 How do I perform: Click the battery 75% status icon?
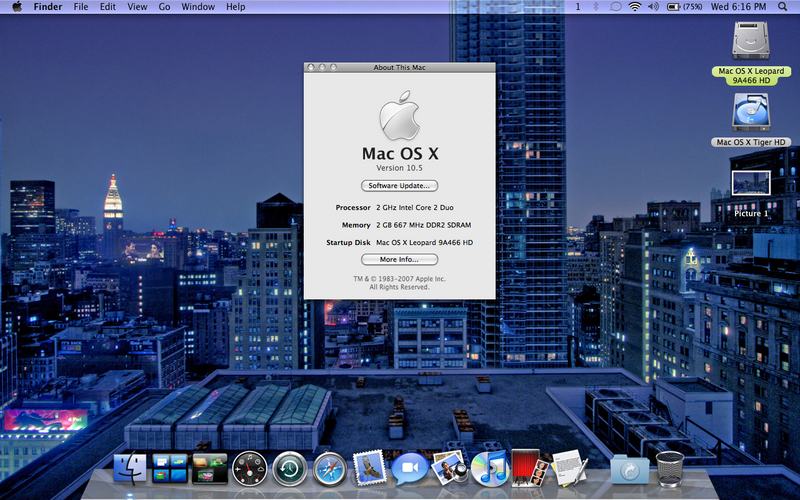click(685, 7)
